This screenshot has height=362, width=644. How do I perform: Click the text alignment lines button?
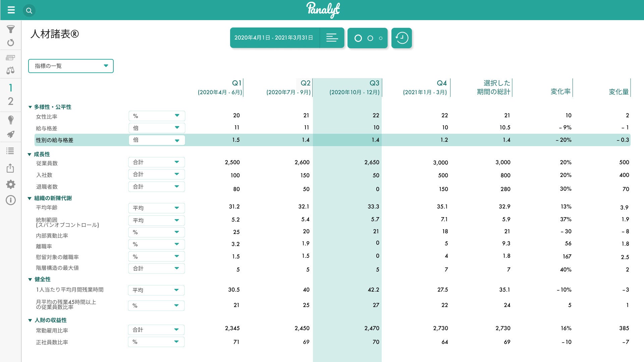click(332, 38)
